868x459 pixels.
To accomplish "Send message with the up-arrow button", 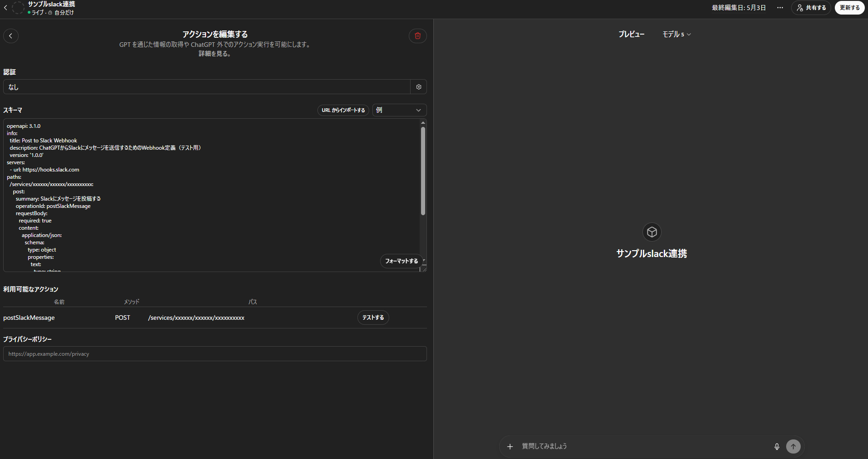I will pos(793,447).
